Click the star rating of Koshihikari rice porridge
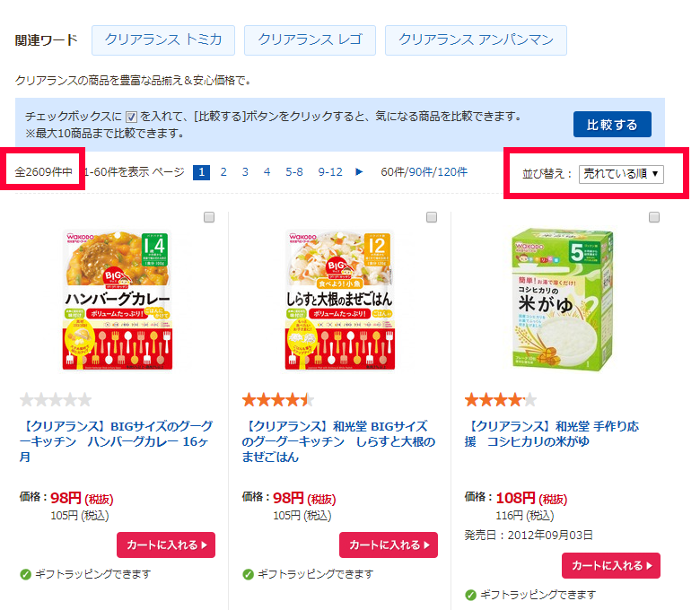The height and width of the screenshot is (610, 700). (501, 400)
